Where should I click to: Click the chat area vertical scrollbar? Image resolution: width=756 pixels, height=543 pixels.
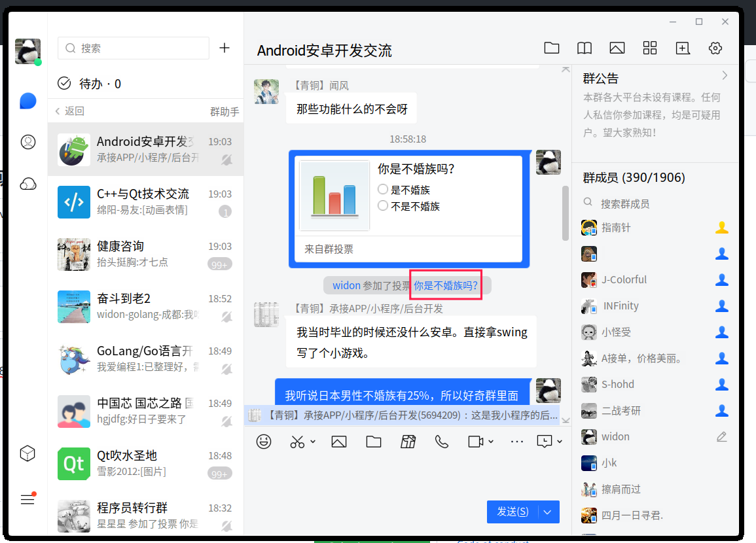pyautogui.click(x=566, y=213)
